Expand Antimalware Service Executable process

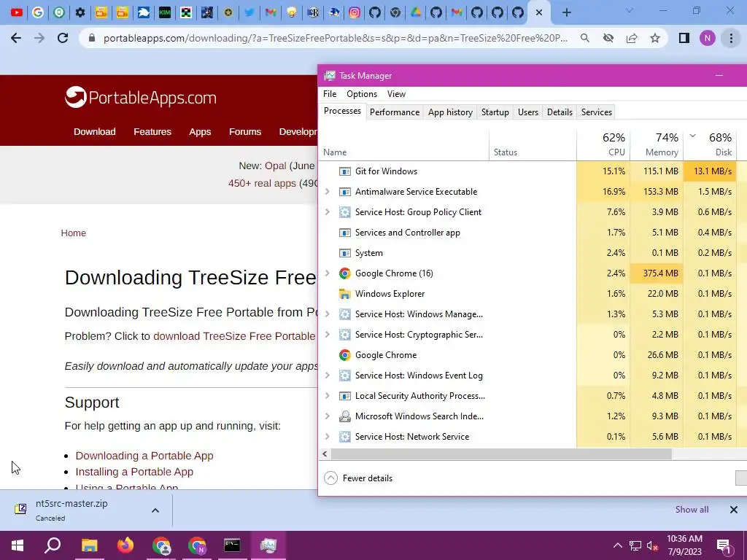[x=328, y=192]
